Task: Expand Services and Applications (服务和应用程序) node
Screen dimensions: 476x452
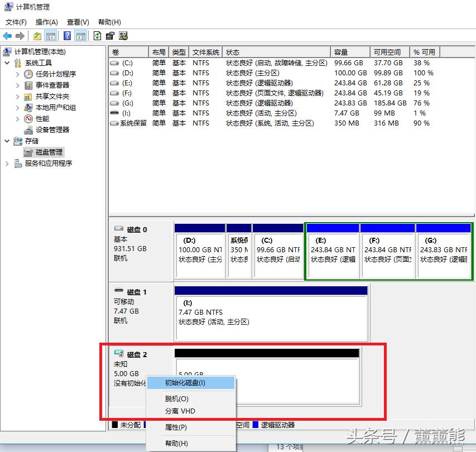Action: [7, 164]
